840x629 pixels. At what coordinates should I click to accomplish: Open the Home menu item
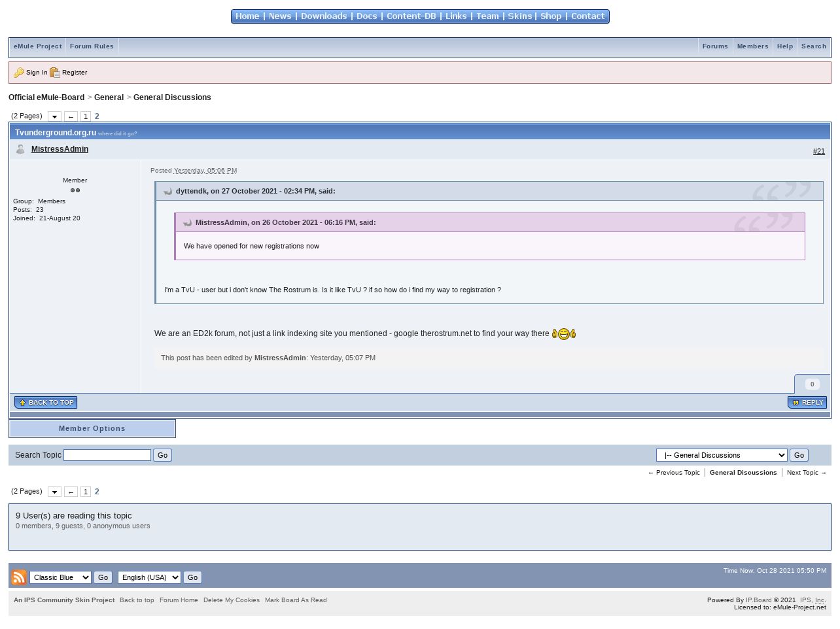pos(247,16)
